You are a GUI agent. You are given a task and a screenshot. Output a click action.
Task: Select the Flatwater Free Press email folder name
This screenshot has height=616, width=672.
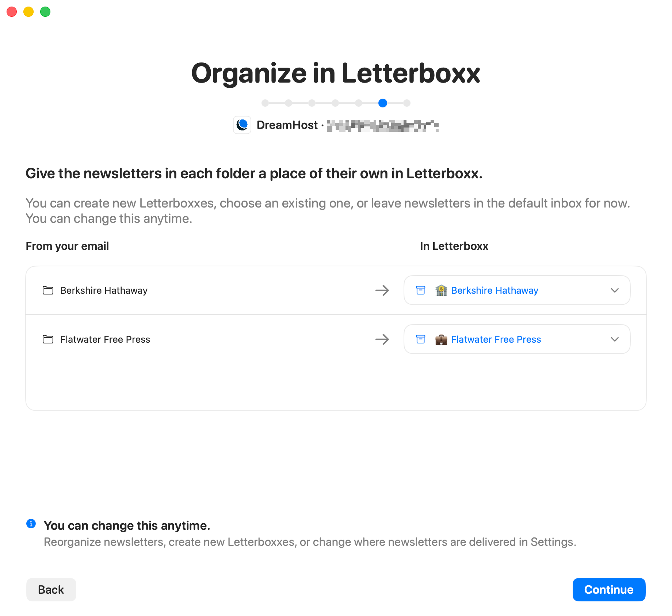[105, 339]
